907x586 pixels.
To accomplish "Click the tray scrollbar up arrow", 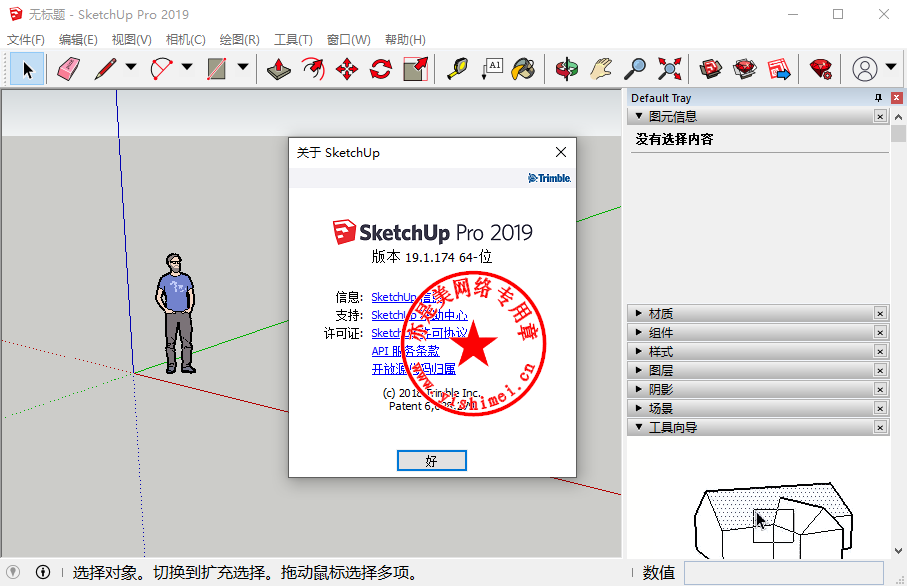I will click(898, 117).
